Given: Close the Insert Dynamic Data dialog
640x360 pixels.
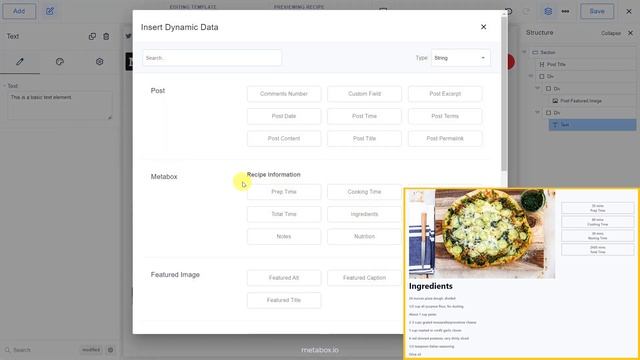Looking at the screenshot, I should pos(483,27).
